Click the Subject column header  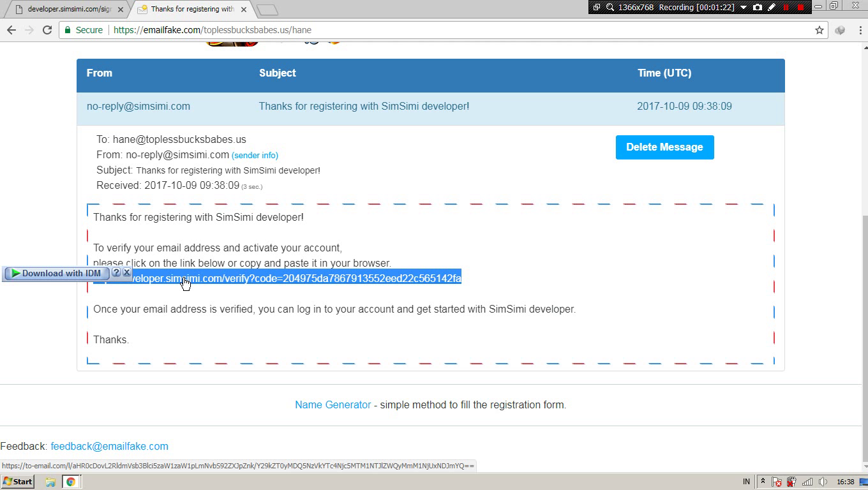click(278, 73)
